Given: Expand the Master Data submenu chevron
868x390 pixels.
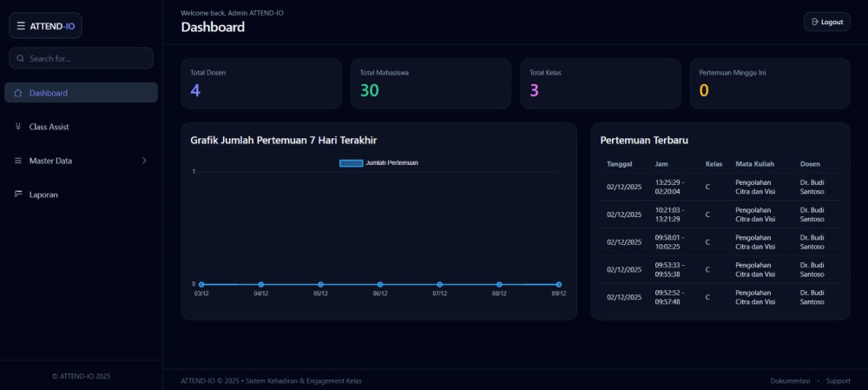Looking at the screenshot, I should tap(144, 161).
